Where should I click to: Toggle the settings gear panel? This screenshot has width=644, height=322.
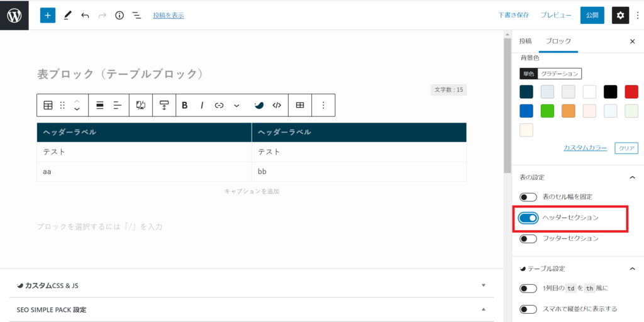(x=620, y=15)
